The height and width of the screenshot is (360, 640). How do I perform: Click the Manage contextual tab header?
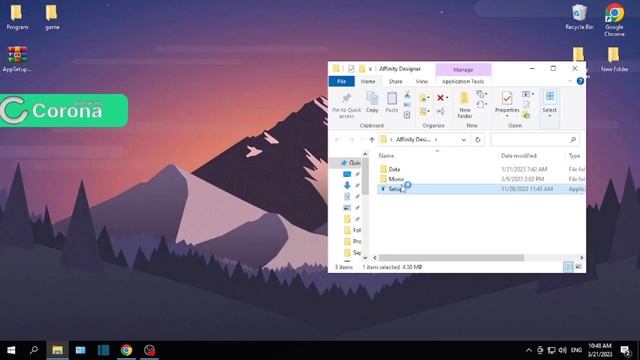(463, 70)
